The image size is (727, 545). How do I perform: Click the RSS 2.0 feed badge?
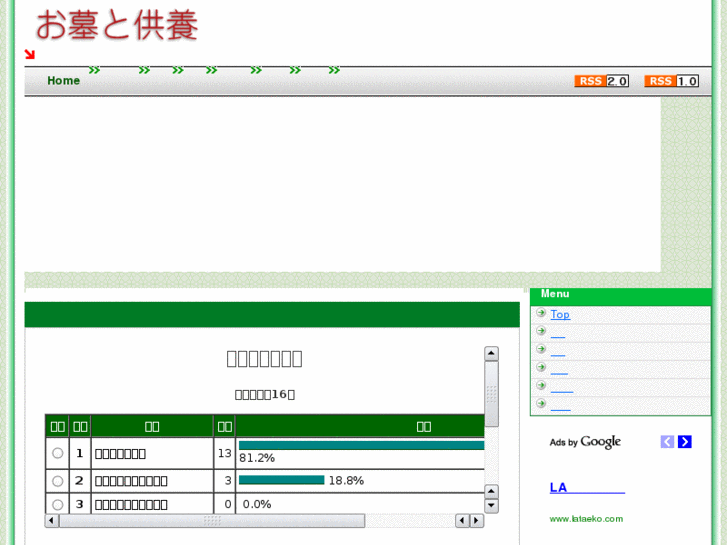(601, 81)
